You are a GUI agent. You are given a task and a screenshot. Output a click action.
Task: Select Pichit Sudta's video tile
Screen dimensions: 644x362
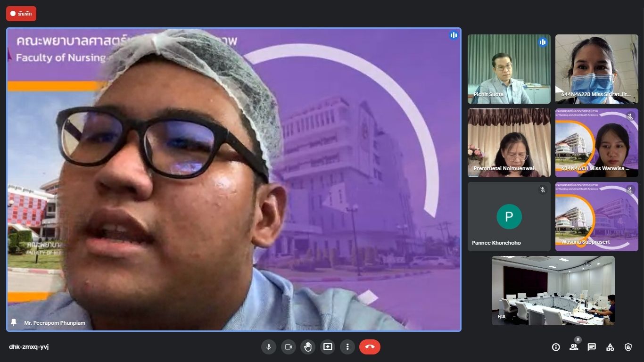tap(509, 69)
